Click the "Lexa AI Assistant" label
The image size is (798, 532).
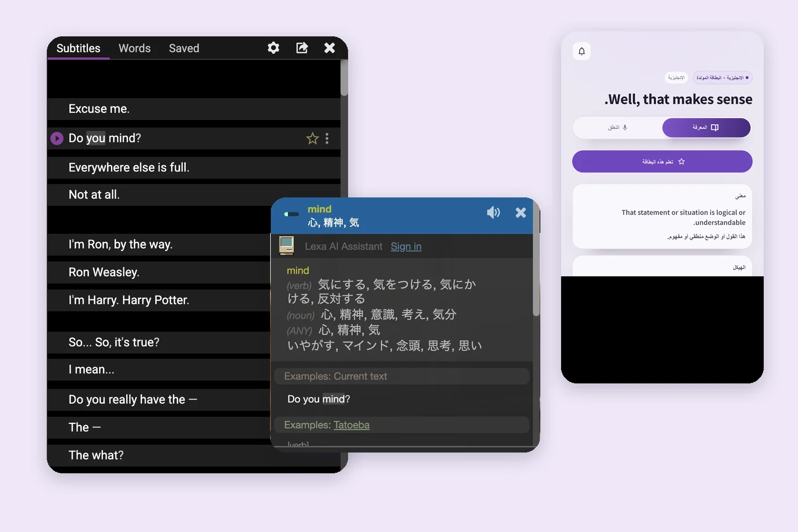coord(343,246)
